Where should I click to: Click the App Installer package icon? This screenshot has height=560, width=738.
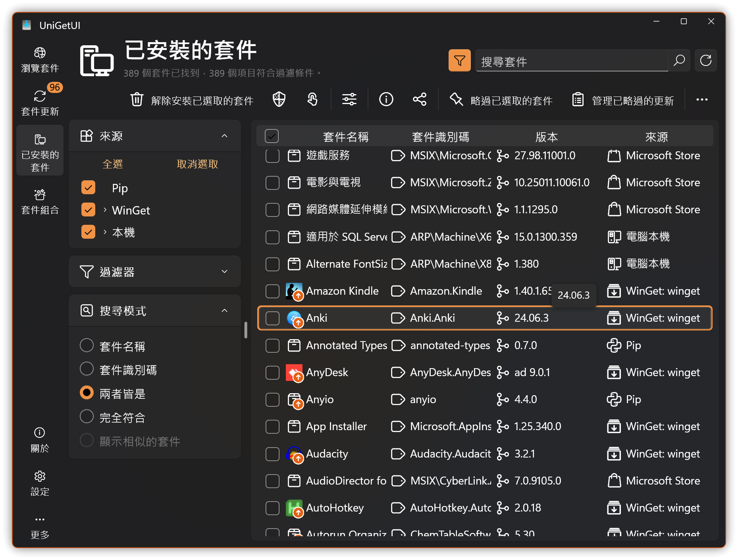pos(294,427)
